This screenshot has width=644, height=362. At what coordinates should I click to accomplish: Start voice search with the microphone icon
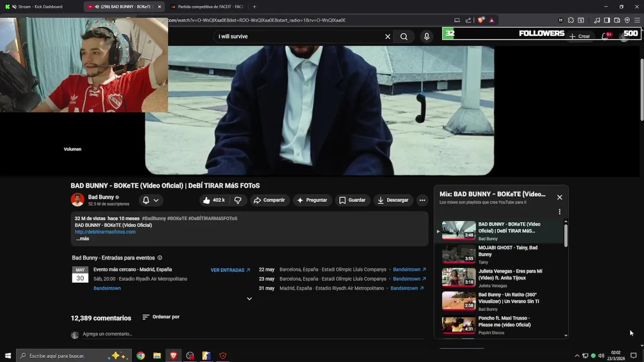tap(427, 37)
